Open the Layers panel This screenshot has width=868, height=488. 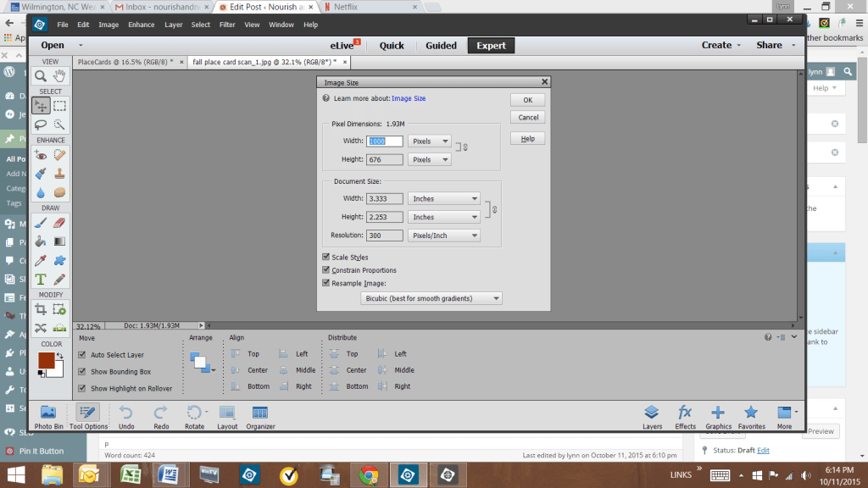point(651,417)
